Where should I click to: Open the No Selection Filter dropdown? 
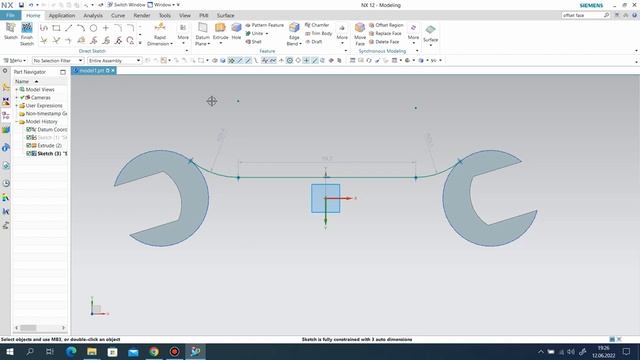pyautogui.click(x=58, y=60)
